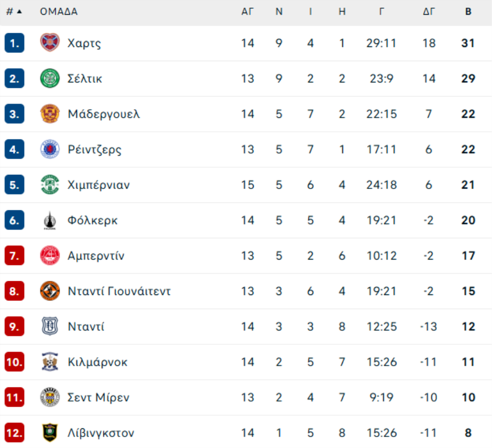The image size is (492, 448).
Task: Sort by the points (Β) column header
Action: [468, 11]
